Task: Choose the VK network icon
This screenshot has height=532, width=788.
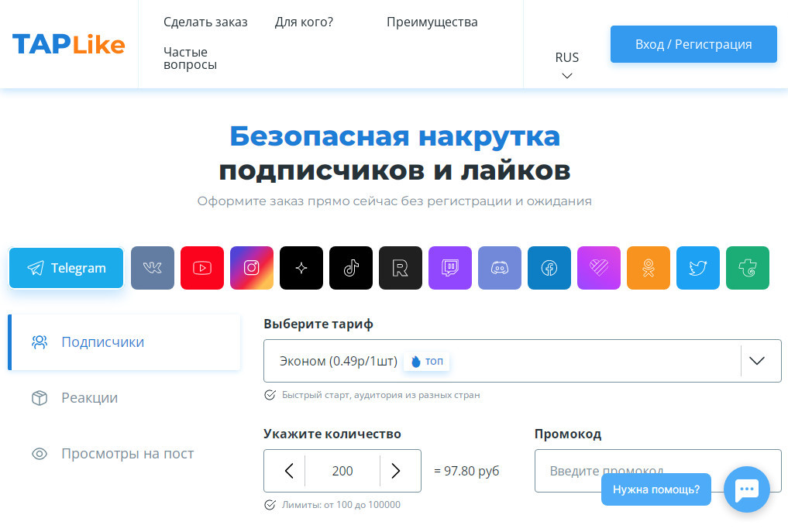Action: pos(153,268)
